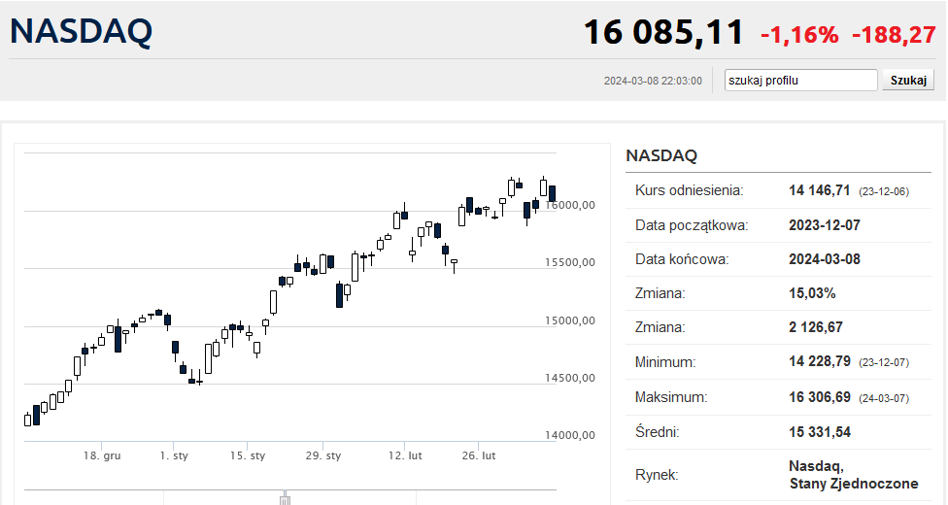Click the date (24-03-07) beside maximum

point(883,399)
